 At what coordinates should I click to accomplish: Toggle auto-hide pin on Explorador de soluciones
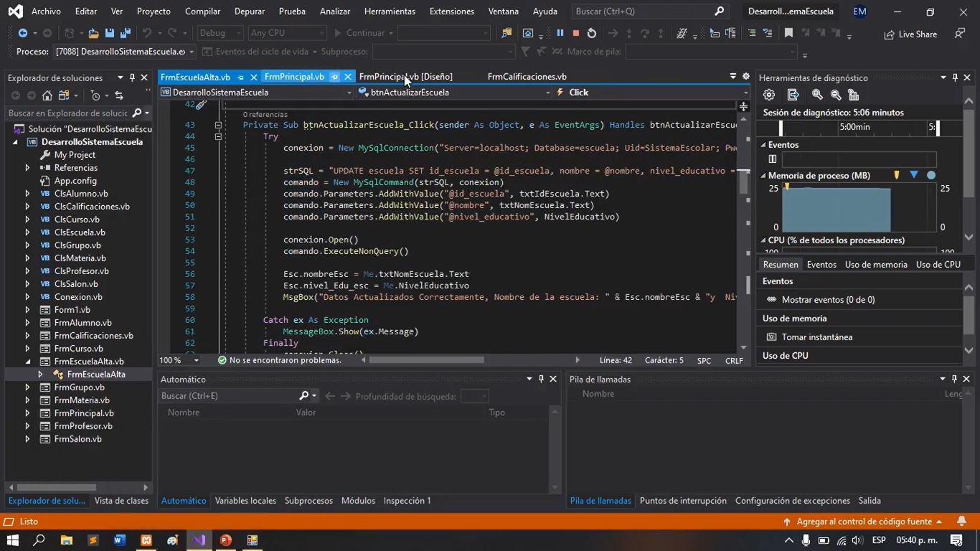coord(131,77)
